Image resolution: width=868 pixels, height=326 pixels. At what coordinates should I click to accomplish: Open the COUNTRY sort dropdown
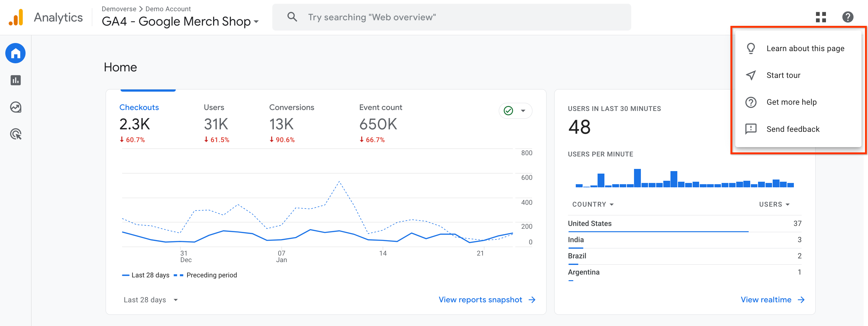(x=592, y=204)
